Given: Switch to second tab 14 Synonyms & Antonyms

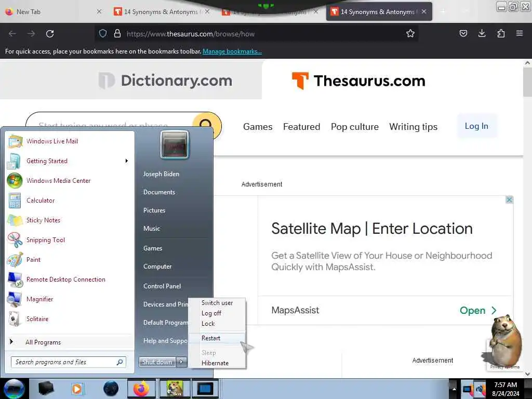Looking at the screenshot, I should coord(161,11).
